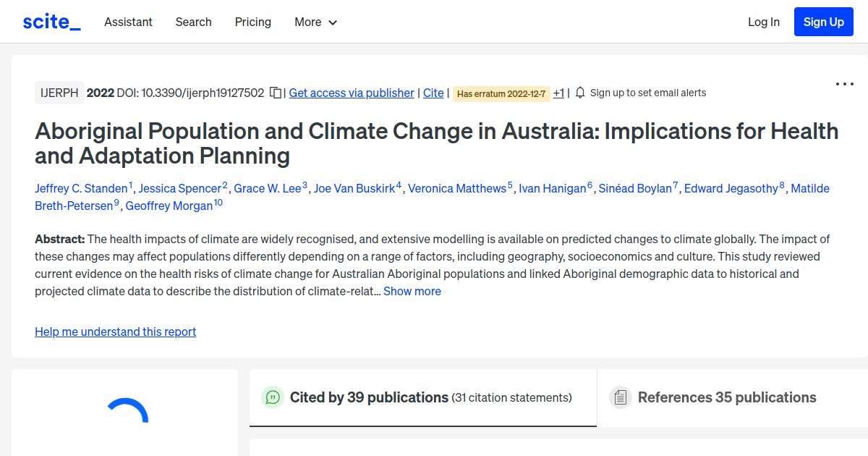Click the green citation speech bubble icon
The image size is (868, 456).
(273, 397)
